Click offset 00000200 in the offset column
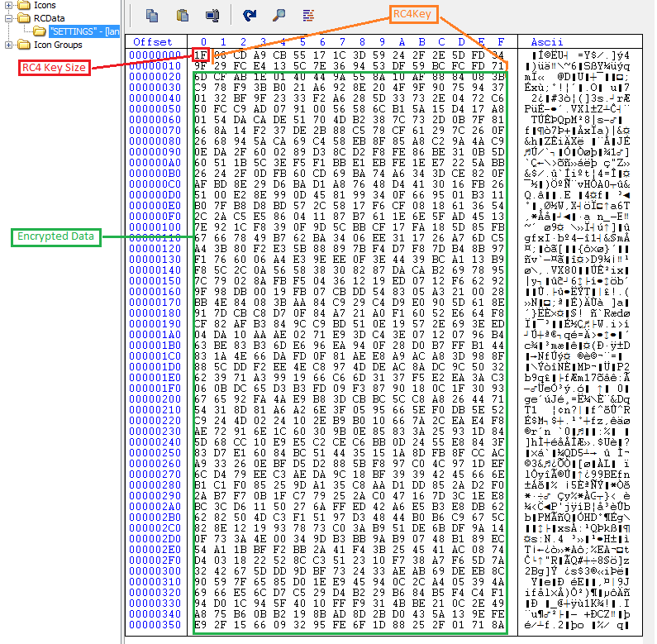 point(155,399)
